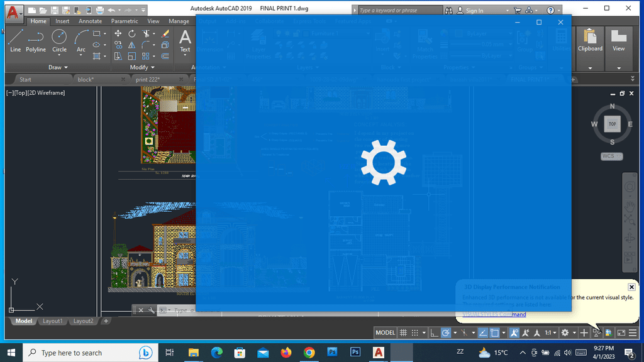Screen dimensions: 644x362
Task: Toggle drawing grid display in status bar
Action: tap(403, 333)
